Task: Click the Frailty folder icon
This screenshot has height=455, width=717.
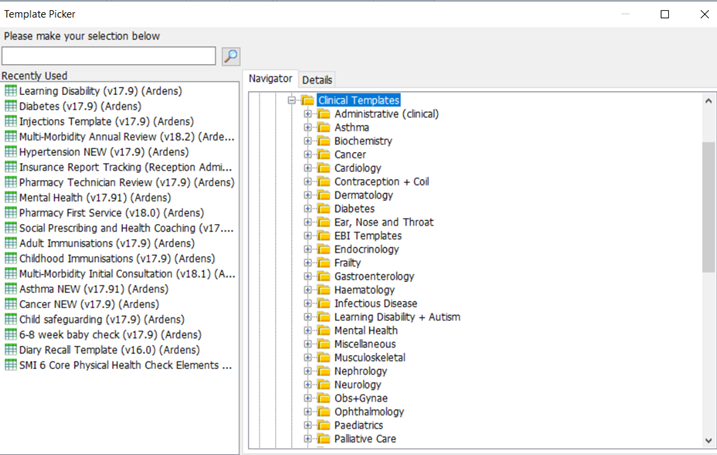Action: (x=324, y=262)
